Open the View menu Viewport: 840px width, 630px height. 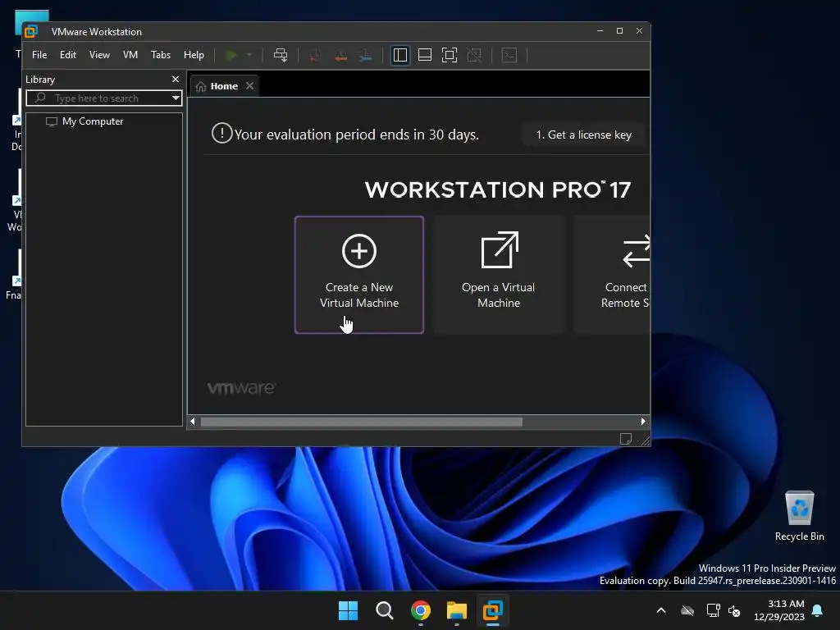99,55
